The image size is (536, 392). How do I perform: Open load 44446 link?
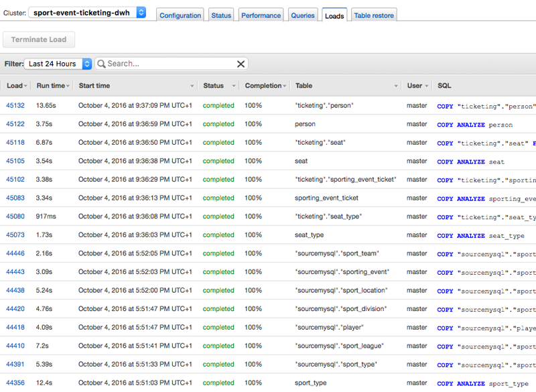15,253
